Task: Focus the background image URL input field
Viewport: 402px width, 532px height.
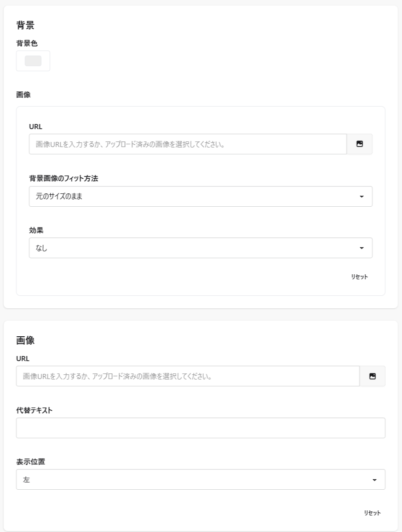Action: click(187, 144)
